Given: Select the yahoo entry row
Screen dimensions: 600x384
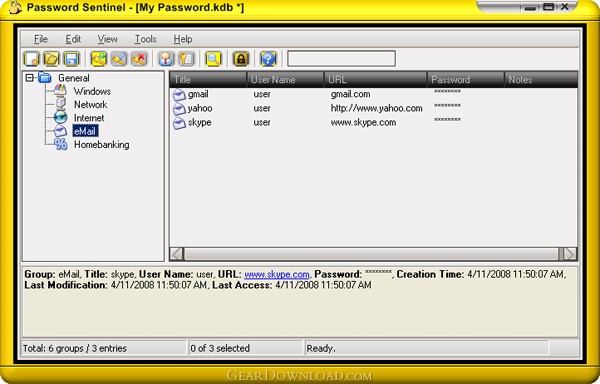Looking at the screenshot, I should coord(373,109).
